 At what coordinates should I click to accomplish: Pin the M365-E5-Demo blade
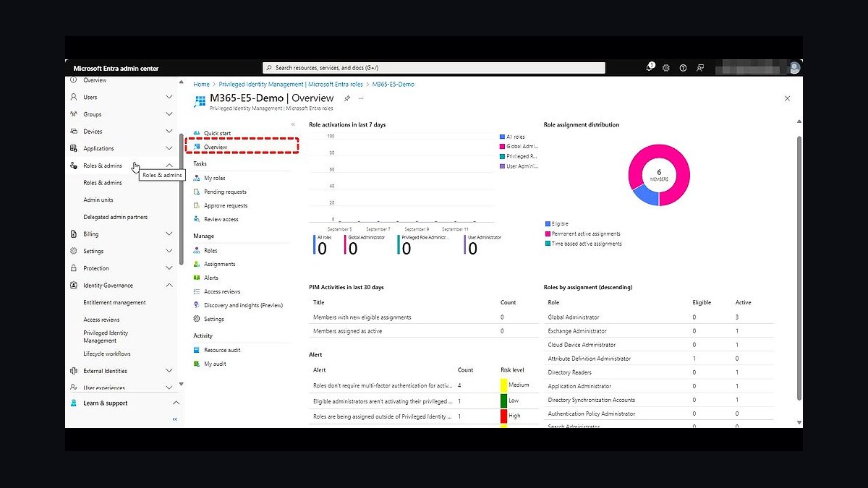click(x=347, y=98)
